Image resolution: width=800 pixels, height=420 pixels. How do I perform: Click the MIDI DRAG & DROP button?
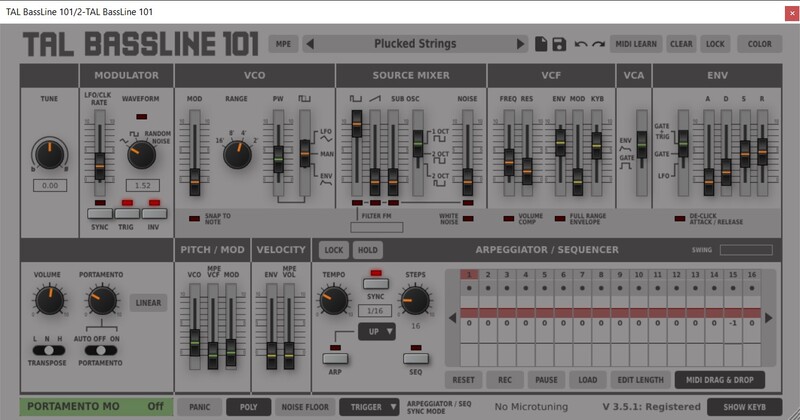point(719,380)
